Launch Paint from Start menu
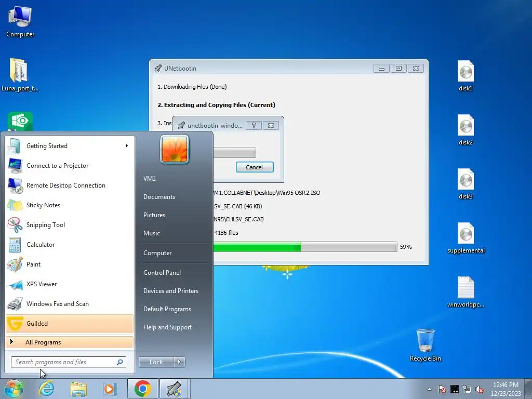The height and width of the screenshot is (399, 532). point(70,264)
